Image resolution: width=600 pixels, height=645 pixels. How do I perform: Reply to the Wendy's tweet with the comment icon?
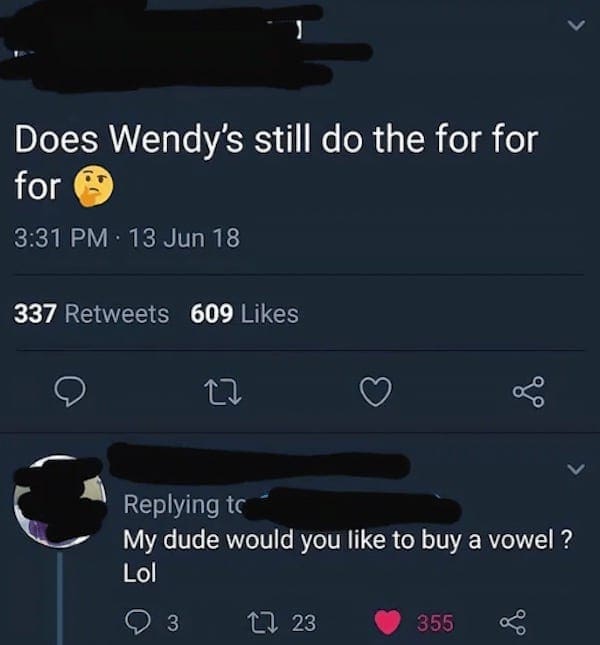pos(70,392)
